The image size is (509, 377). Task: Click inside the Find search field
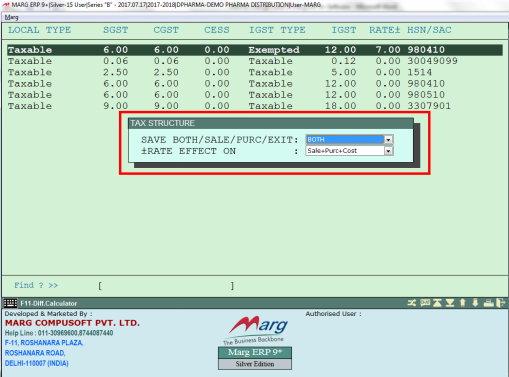click(166, 286)
